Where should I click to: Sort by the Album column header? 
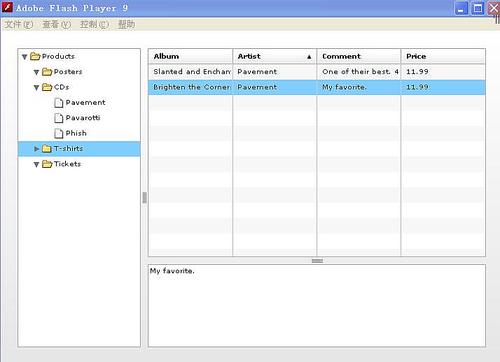tap(190, 56)
